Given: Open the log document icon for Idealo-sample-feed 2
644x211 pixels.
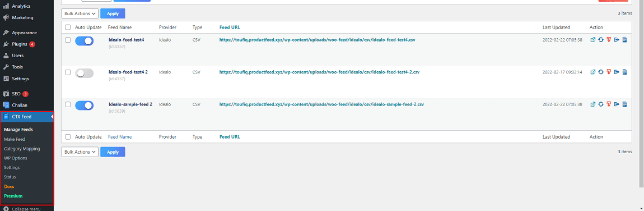Looking at the screenshot, I should click(x=624, y=104).
